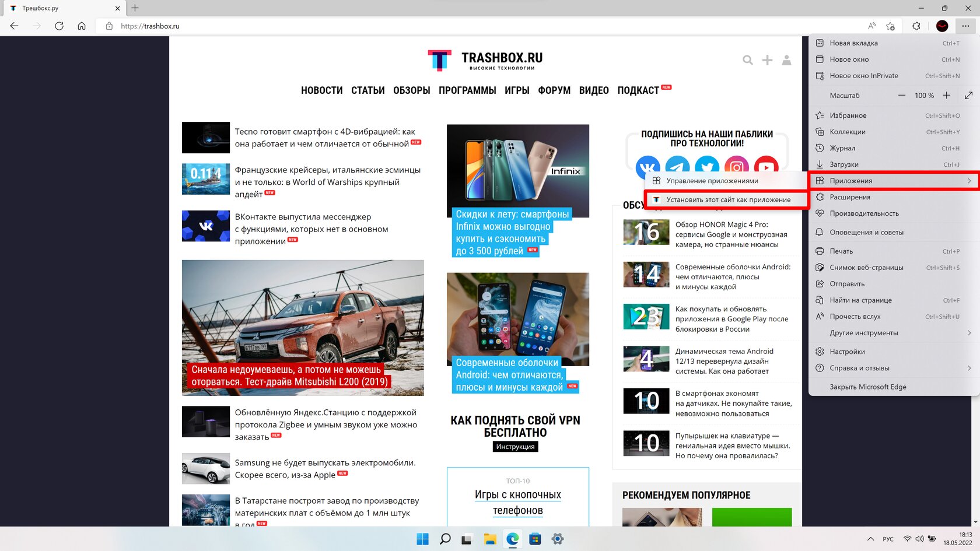Click the Read aloud icon in address bar

point(871,26)
